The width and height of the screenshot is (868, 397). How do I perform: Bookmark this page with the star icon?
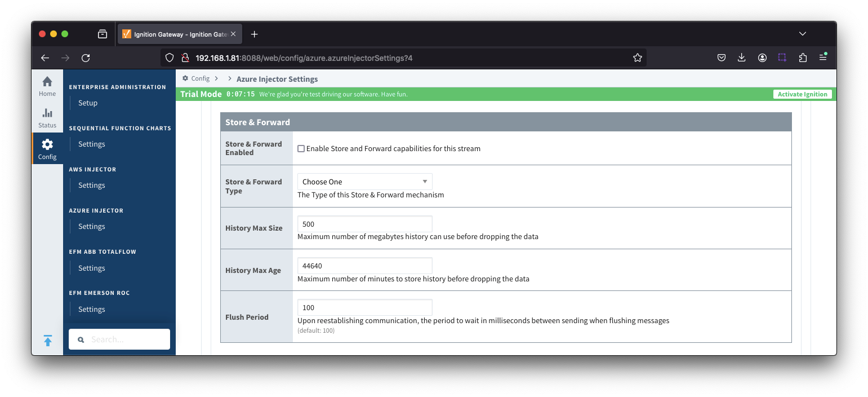[x=637, y=58]
